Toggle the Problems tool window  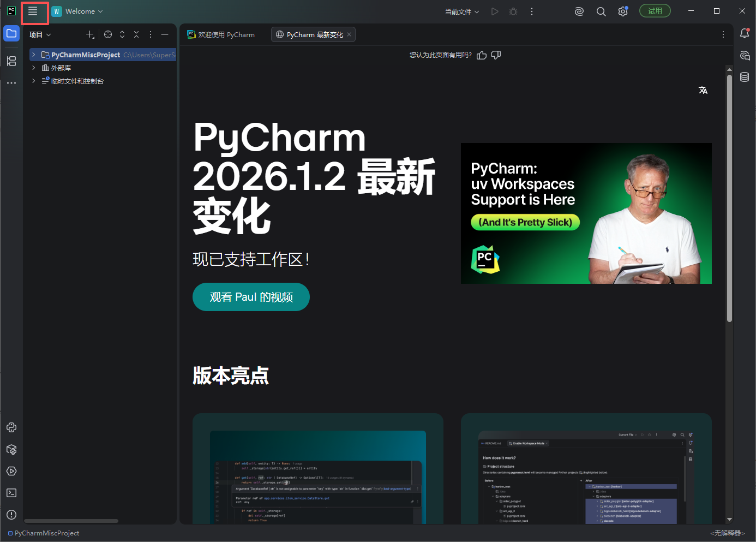11,515
